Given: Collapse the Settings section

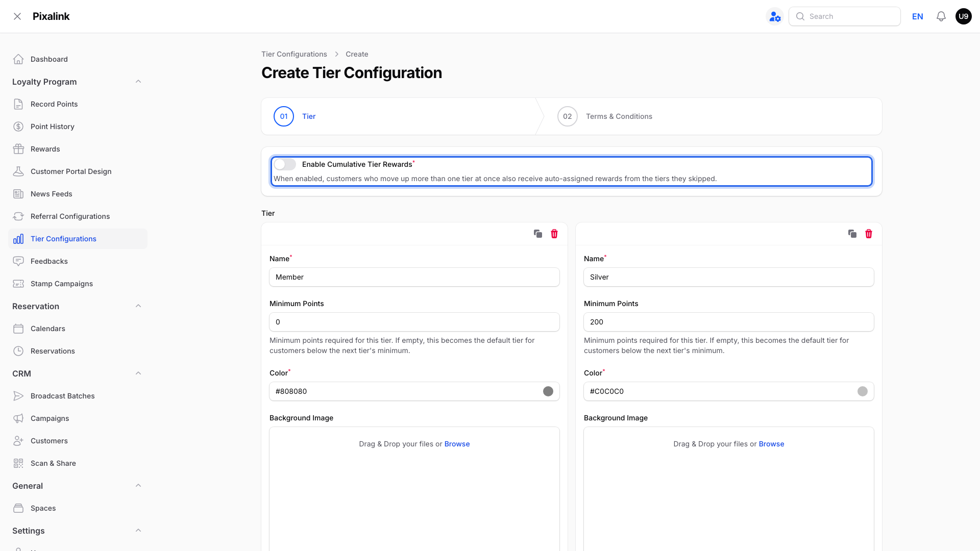Looking at the screenshot, I should 138,531.
